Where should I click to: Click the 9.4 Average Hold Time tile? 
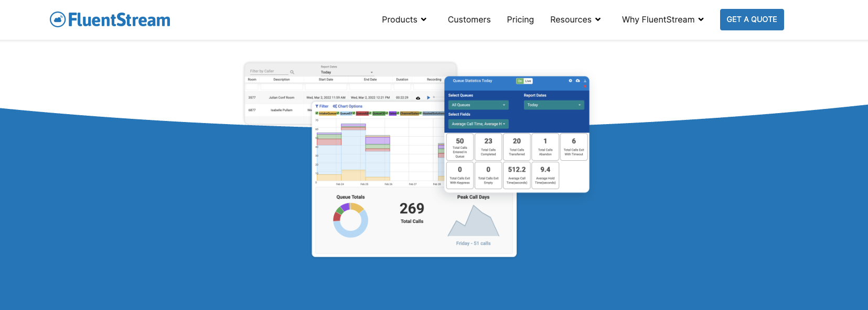545,175
